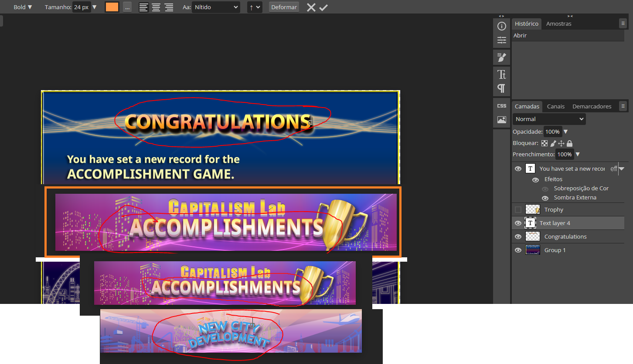Select the 'You have set a new recor' layer name
633x364 pixels.
[x=572, y=169]
